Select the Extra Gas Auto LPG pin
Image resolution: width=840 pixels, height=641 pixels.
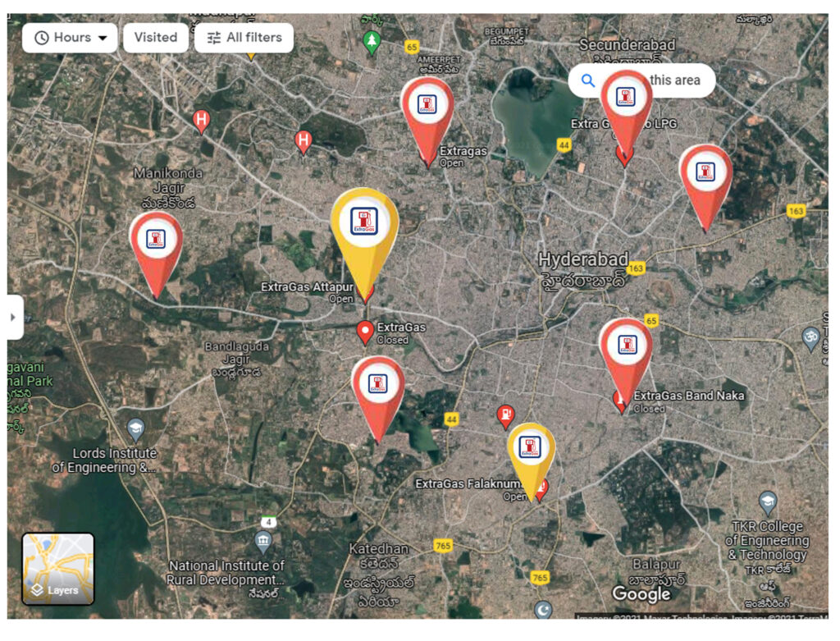(626, 100)
